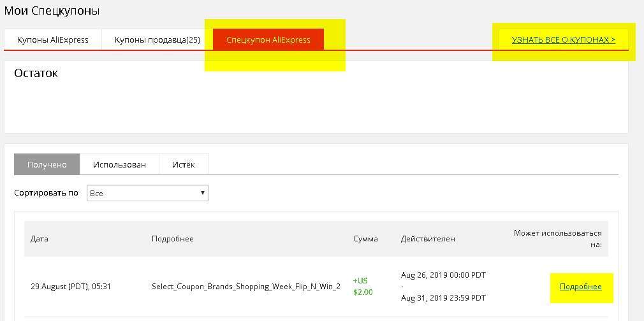Image resolution: width=644 pixels, height=321 pixels.
Task: Click the Подробнее column header
Action: pos(172,239)
